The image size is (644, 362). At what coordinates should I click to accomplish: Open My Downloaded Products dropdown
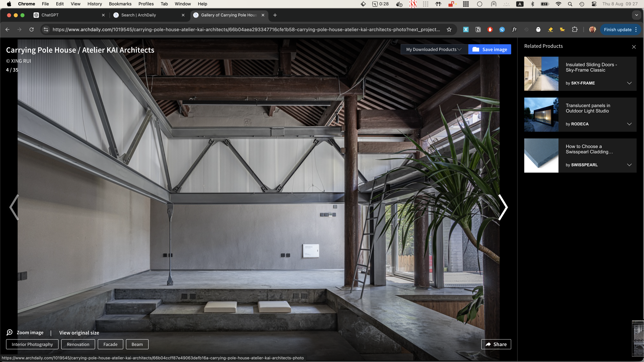pos(434,49)
